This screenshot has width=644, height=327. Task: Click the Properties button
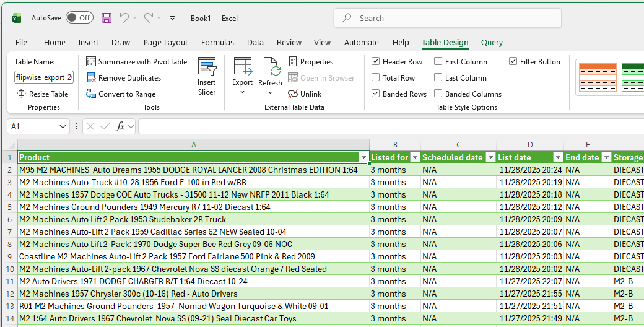click(x=311, y=62)
